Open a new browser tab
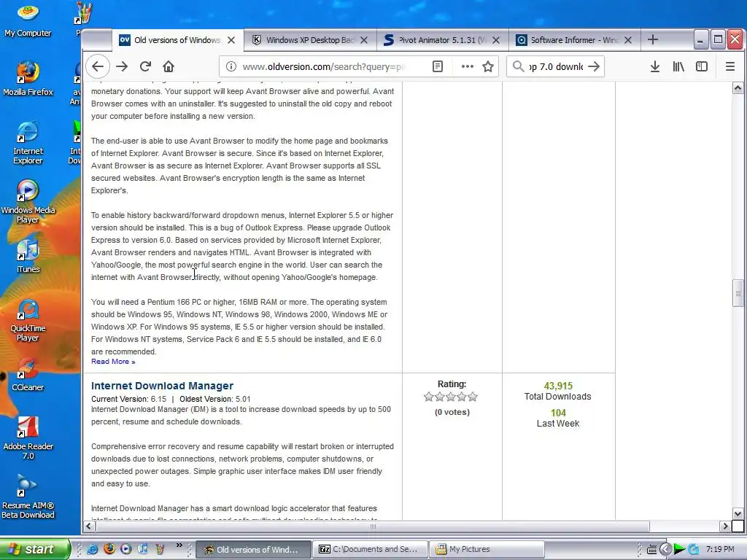 (x=653, y=39)
